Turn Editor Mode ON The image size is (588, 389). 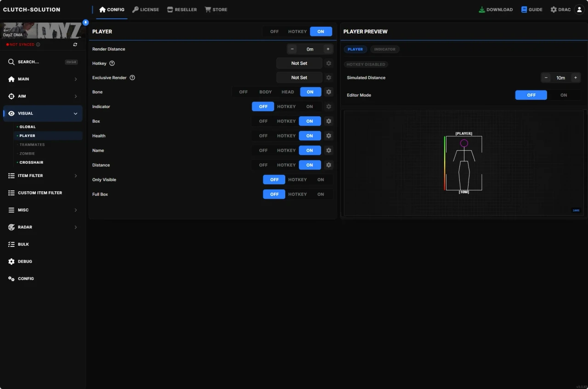click(x=564, y=95)
